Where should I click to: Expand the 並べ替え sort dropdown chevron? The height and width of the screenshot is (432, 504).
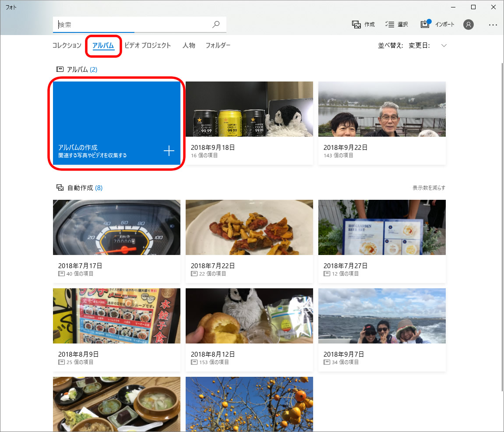pyautogui.click(x=444, y=46)
